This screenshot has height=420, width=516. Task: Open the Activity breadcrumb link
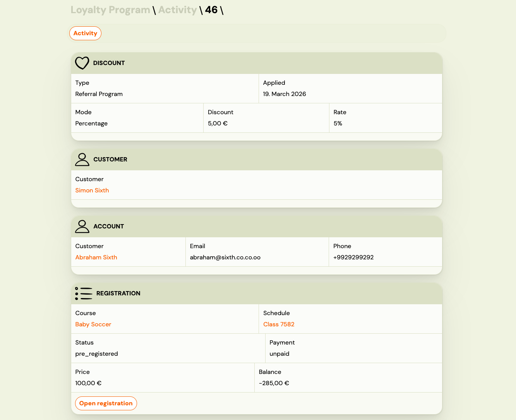click(x=177, y=10)
